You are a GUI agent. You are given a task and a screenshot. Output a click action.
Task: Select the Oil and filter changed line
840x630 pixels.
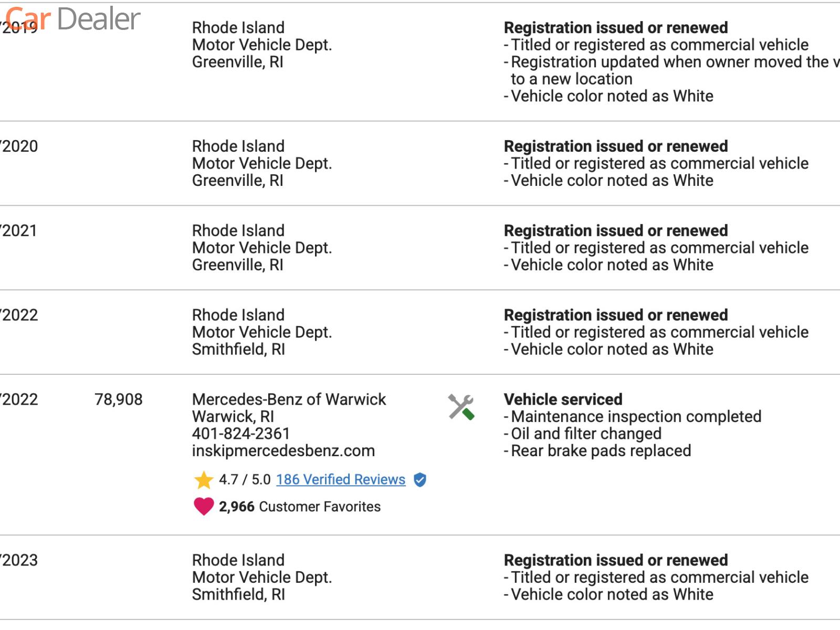click(x=586, y=434)
